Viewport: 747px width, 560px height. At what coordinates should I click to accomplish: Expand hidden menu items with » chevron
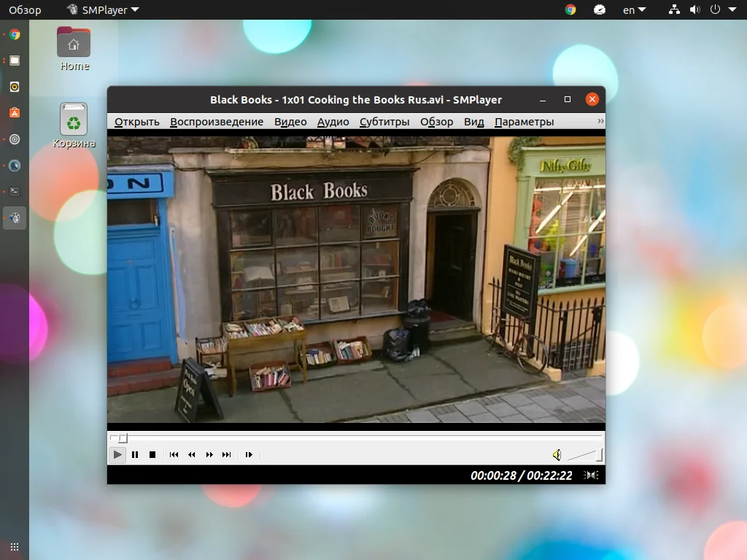click(600, 122)
